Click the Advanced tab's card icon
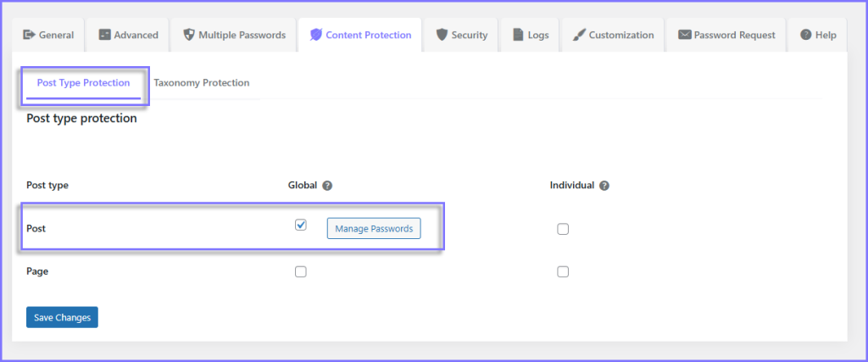This screenshot has height=362, width=868. click(x=104, y=35)
